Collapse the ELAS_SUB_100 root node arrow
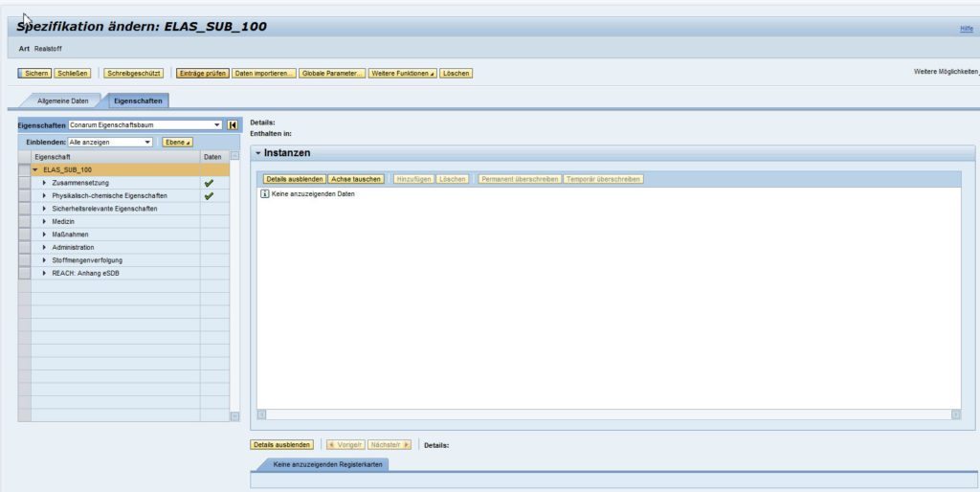Image resolution: width=980 pixels, height=492 pixels. click(x=35, y=170)
